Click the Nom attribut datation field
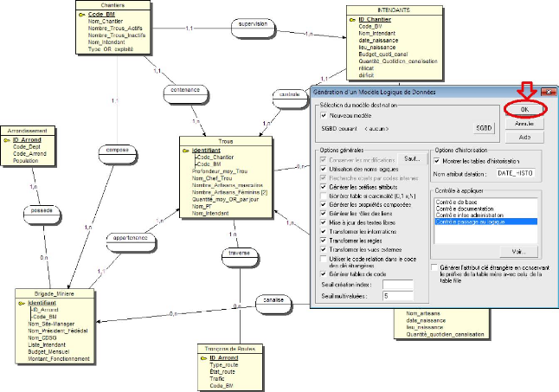 click(517, 174)
